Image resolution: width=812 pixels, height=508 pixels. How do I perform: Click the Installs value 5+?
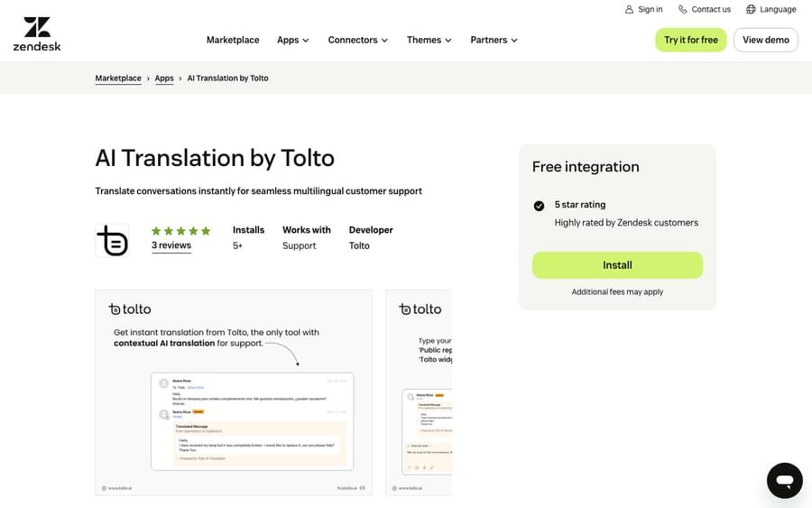237,246
